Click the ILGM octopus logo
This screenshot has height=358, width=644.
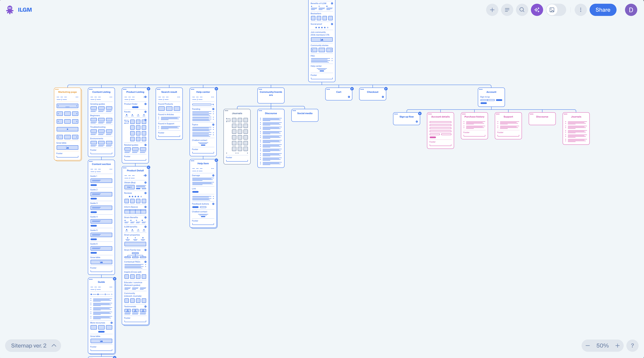tap(10, 10)
